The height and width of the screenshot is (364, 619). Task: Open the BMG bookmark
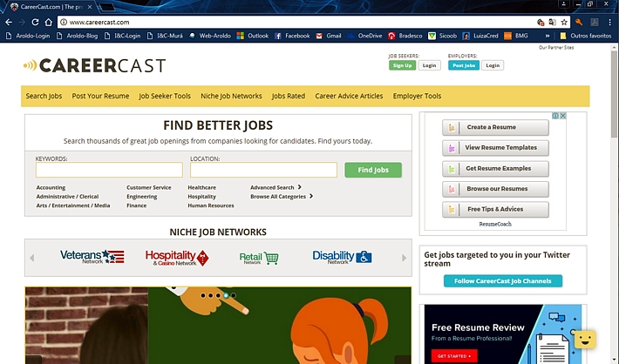[516, 36]
